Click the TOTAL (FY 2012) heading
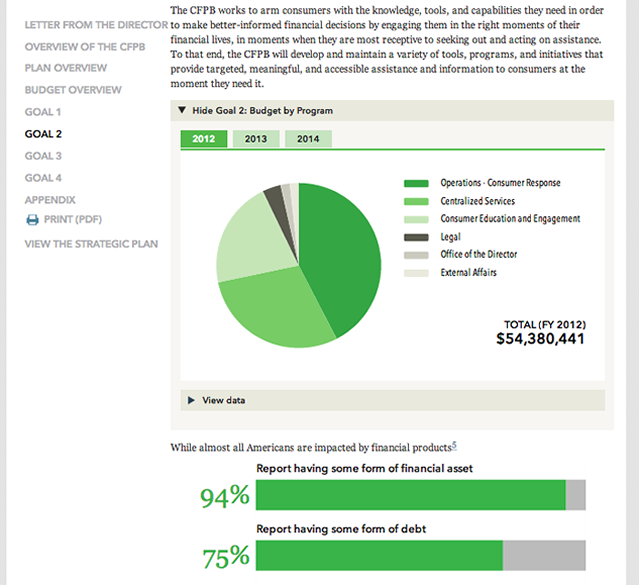This screenshot has width=639, height=585. point(545,325)
